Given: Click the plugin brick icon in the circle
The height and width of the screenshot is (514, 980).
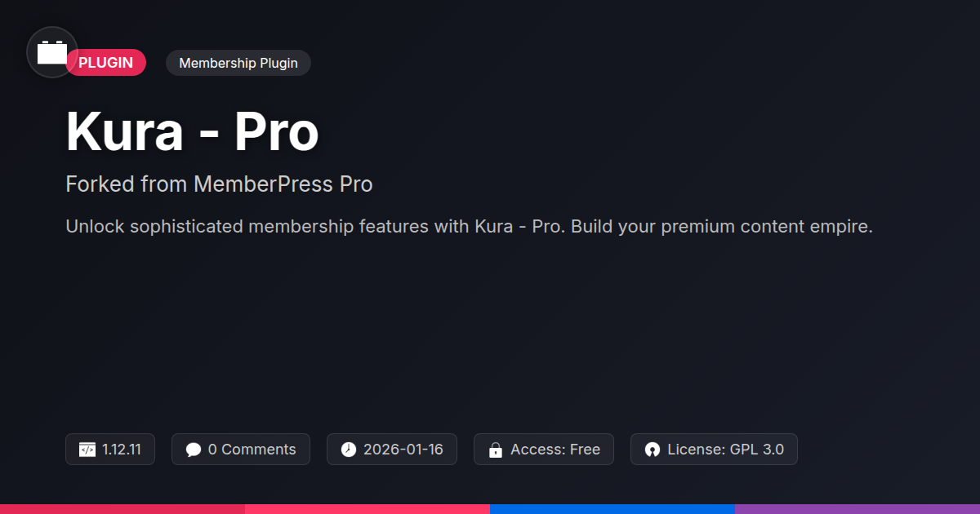Looking at the screenshot, I should point(52,53).
